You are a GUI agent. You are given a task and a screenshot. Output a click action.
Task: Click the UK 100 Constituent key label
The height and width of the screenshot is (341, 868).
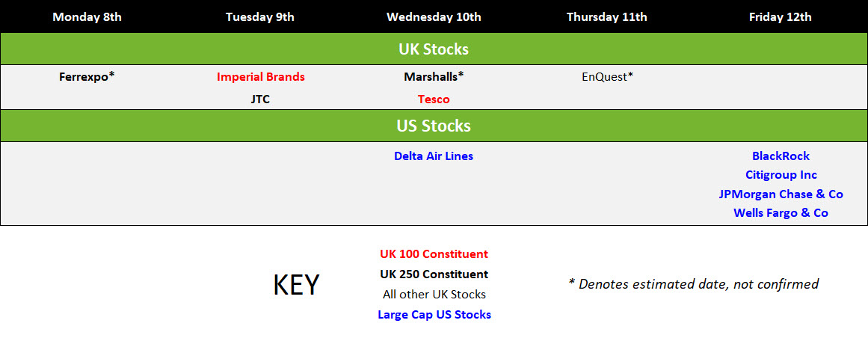(x=434, y=254)
